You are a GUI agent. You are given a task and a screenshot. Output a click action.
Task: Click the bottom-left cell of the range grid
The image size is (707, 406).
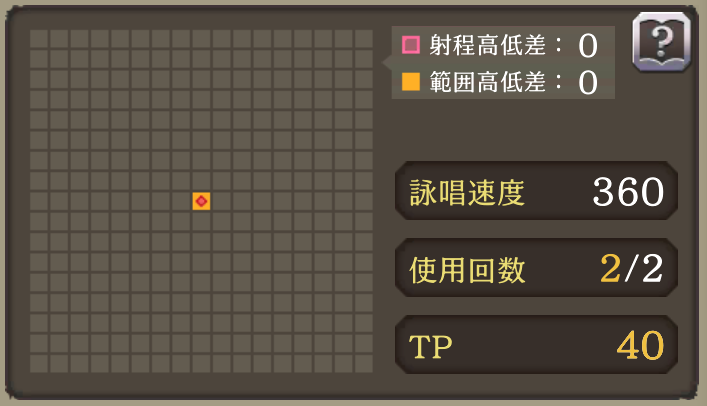[x=39, y=364]
